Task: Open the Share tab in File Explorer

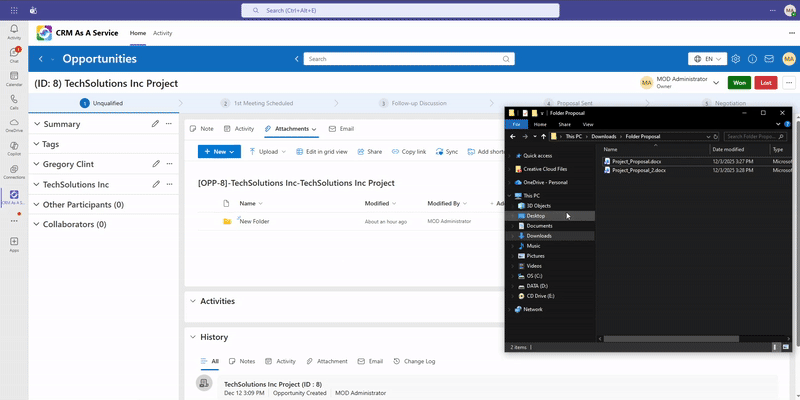Action: (564, 124)
